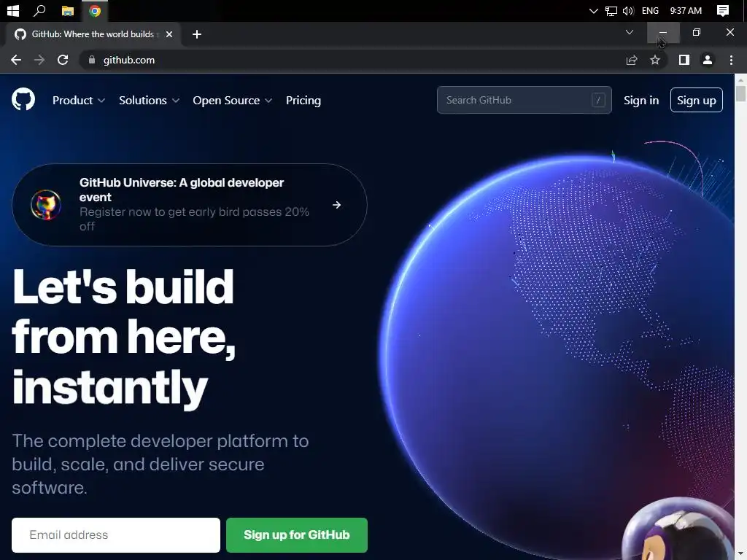Expand the Open Source menu
Screen dimensions: 747x560
233,101
